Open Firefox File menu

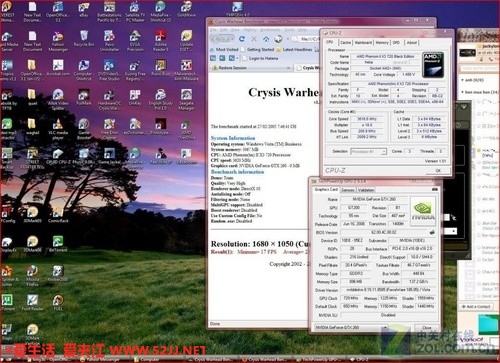[x=213, y=30]
